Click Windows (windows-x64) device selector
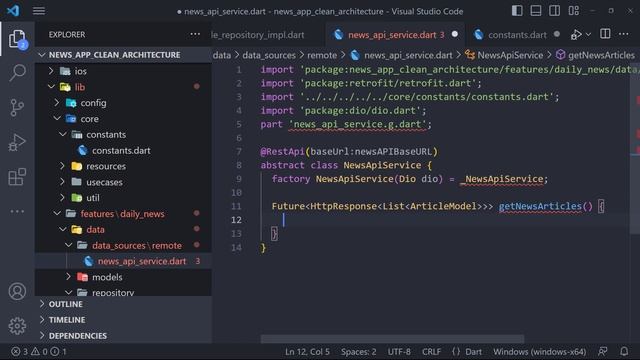The width and height of the screenshot is (640, 360). [539, 351]
